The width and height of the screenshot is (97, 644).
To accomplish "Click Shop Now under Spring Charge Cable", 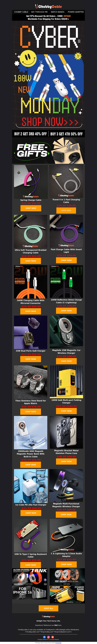I will pos(31,208).
